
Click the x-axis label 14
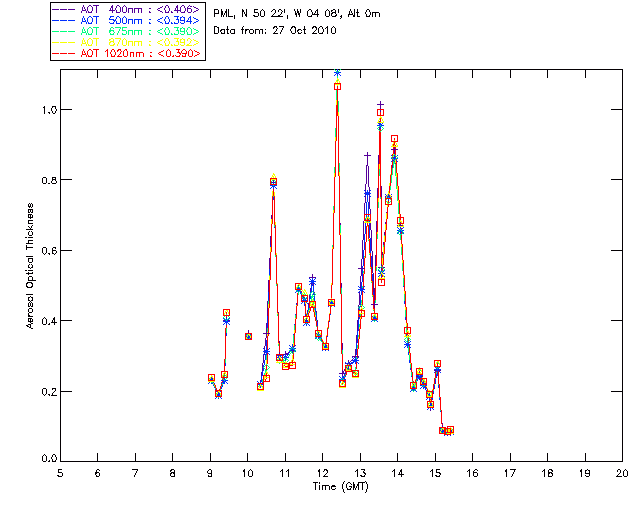398,473
